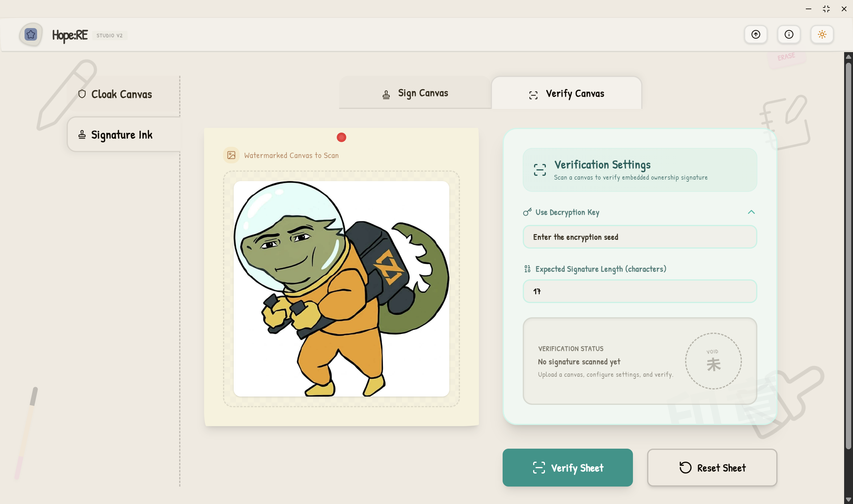This screenshot has height=504, width=853.
Task: Click the scrollbar down arrow
Action: point(848,500)
